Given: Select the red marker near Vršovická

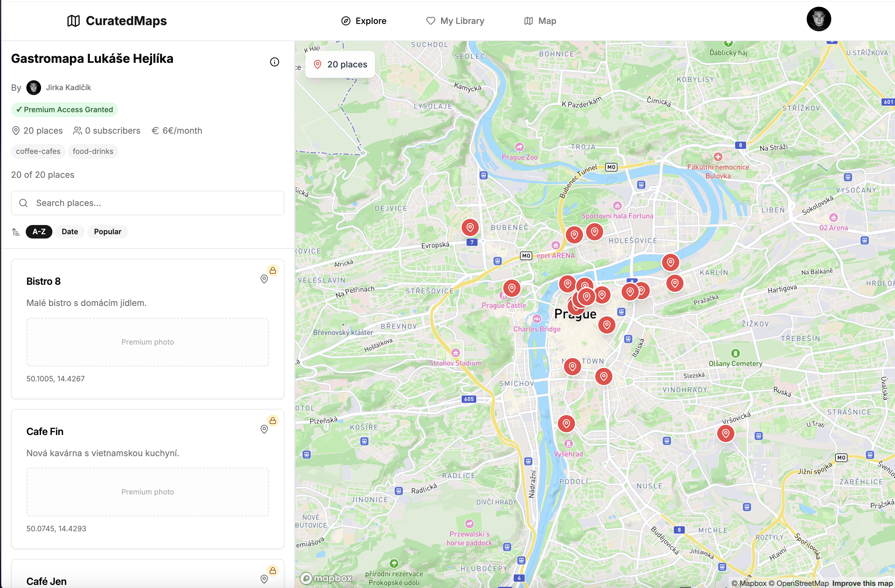Looking at the screenshot, I should 726,433.
